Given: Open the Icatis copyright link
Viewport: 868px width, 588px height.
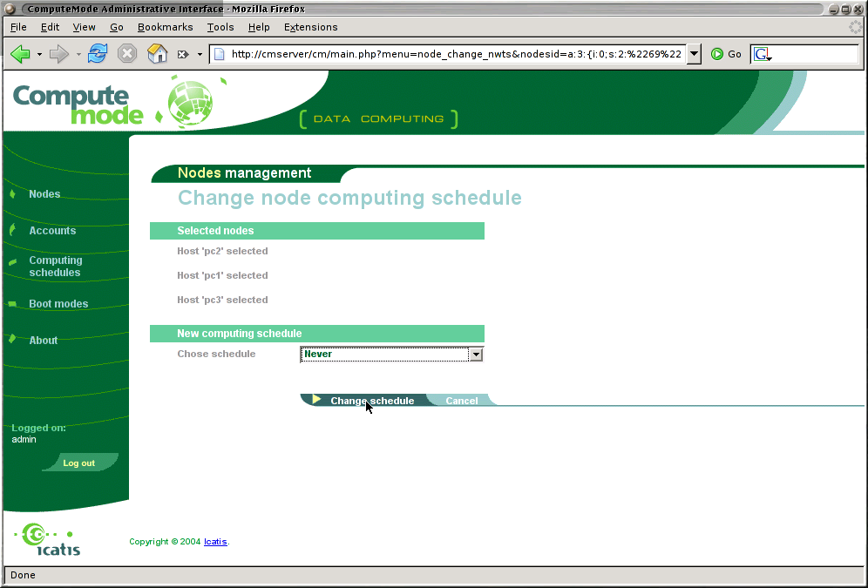Looking at the screenshot, I should (215, 542).
